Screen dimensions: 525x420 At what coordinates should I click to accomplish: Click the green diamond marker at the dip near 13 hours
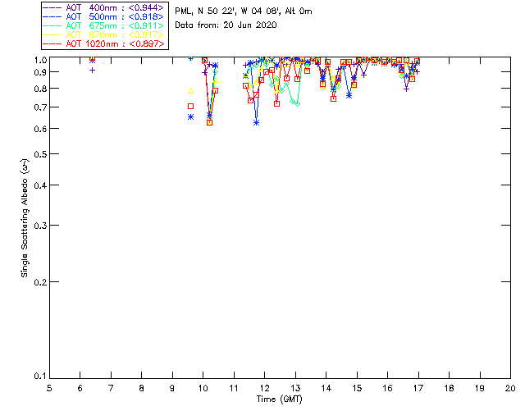[x=297, y=104]
